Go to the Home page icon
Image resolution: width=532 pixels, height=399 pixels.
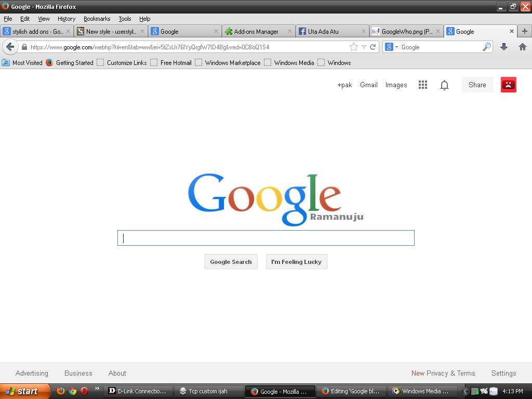[523, 47]
